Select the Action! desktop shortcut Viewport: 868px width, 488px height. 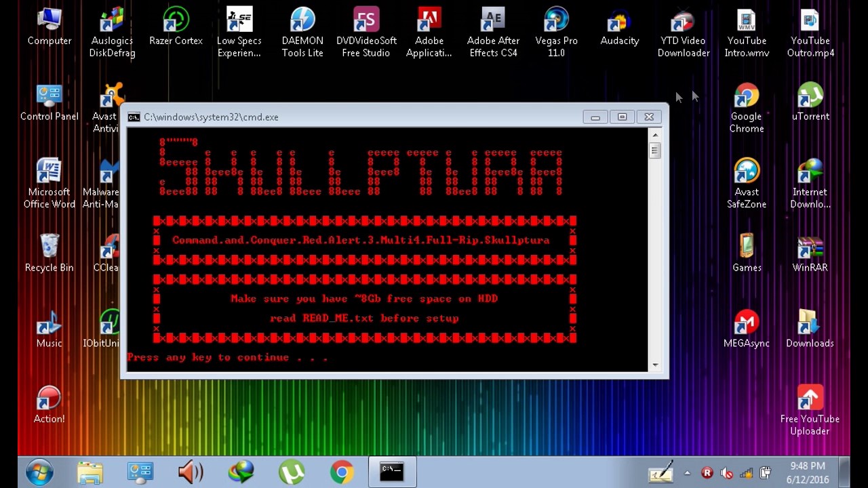pyautogui.click(x=49, y=405)
